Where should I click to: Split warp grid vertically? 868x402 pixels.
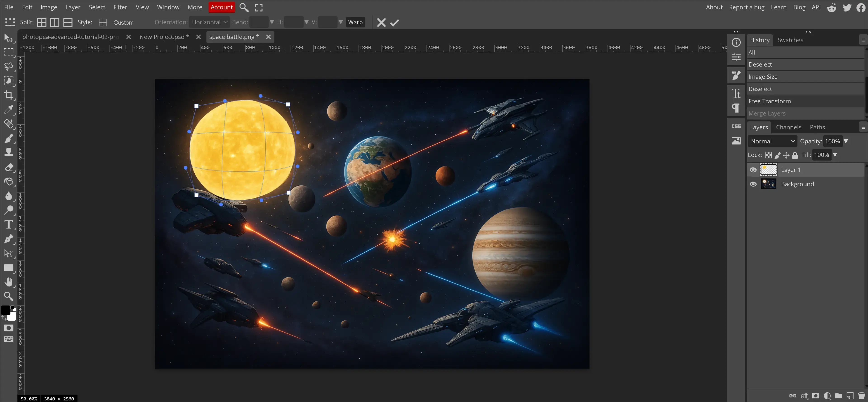pos(54,23)
